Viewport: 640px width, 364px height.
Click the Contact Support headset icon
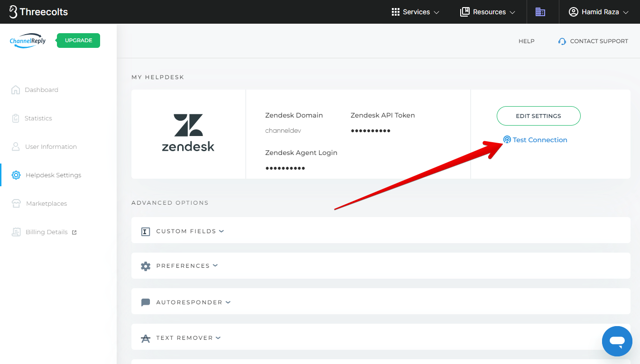(x=562, y=41)
